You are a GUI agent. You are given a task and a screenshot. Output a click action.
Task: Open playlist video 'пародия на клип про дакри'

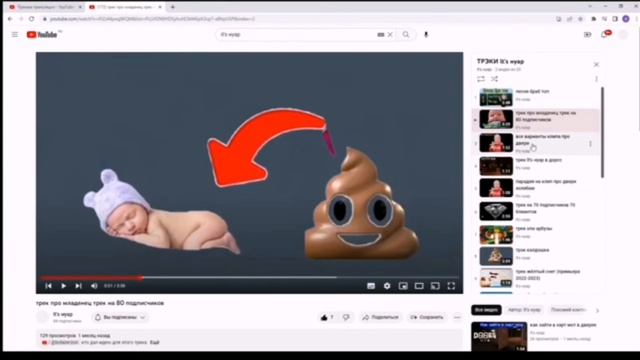pyautogui.click(x=546, y=185)
